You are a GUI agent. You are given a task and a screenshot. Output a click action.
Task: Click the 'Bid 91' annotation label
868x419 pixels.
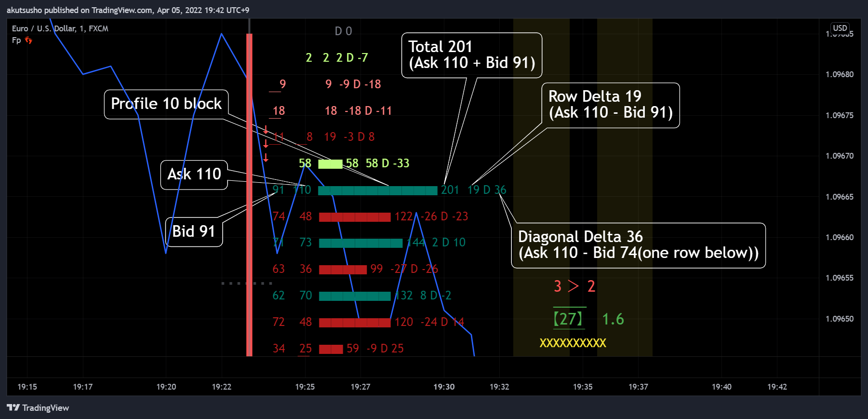tap(194, 231)
